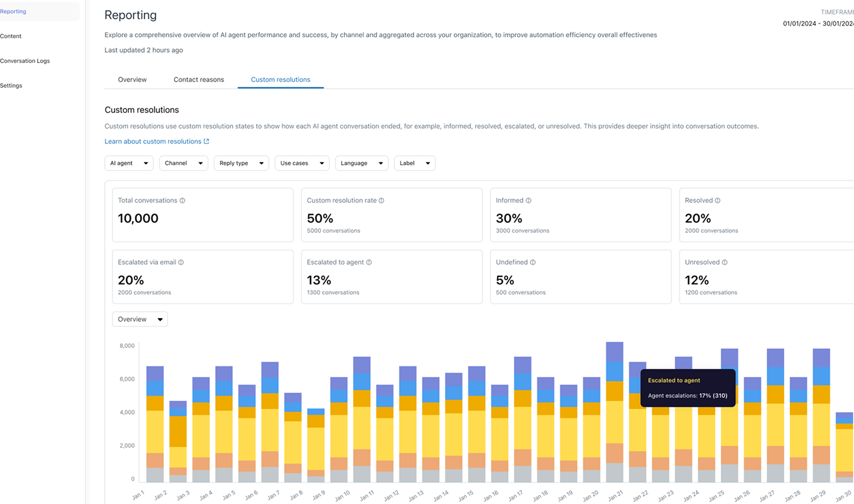The width and height of the screenshot is (854, 504).
Task: Click the Resolved metric info icon
Action: (x=717, y=201)
